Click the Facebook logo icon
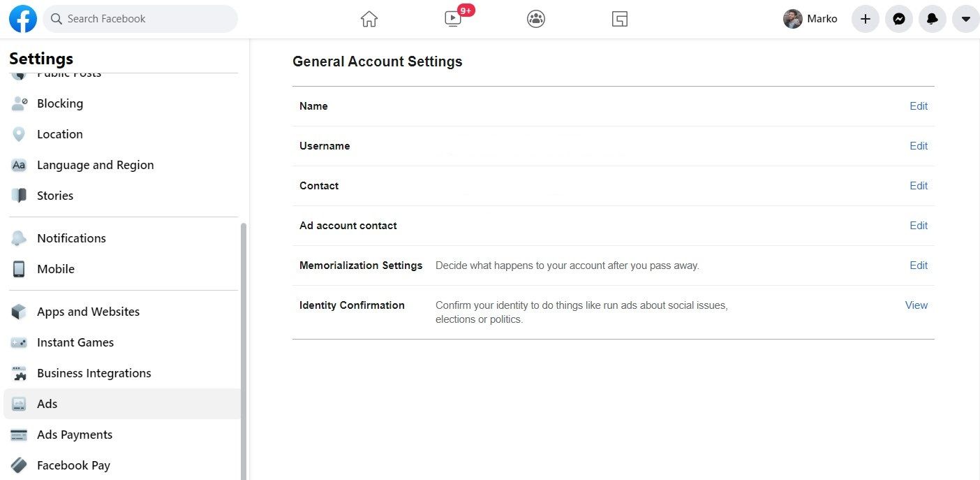Screen dimensions: 980x480 point(23,19)
